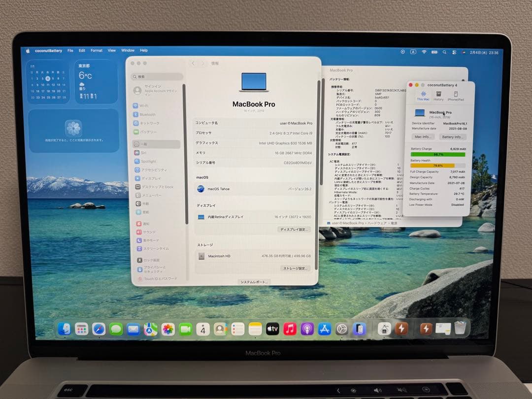The height and width of the screenshot is (399, 532).
Task: Open the input source menu from the menu bar
Action: (x=413, y=51)
